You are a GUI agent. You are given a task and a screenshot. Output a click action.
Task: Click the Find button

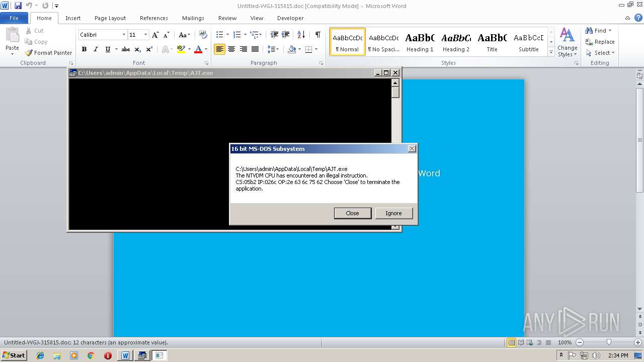599,31
